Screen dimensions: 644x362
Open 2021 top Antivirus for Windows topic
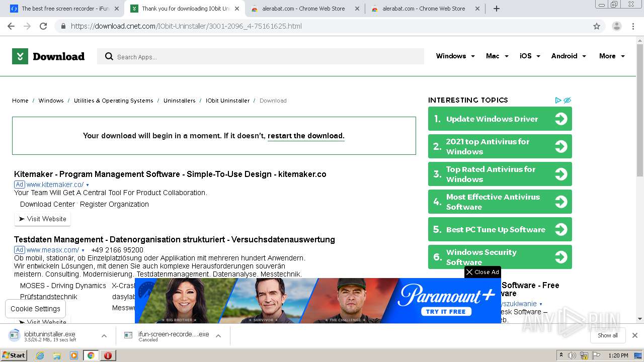point(500,146)
